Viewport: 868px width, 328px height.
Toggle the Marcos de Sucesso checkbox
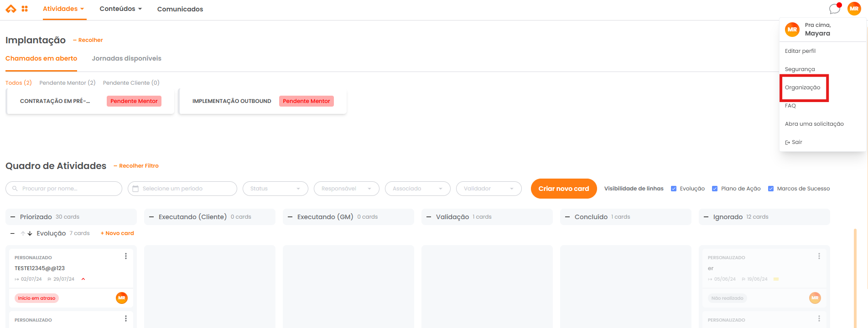(771, 189)
